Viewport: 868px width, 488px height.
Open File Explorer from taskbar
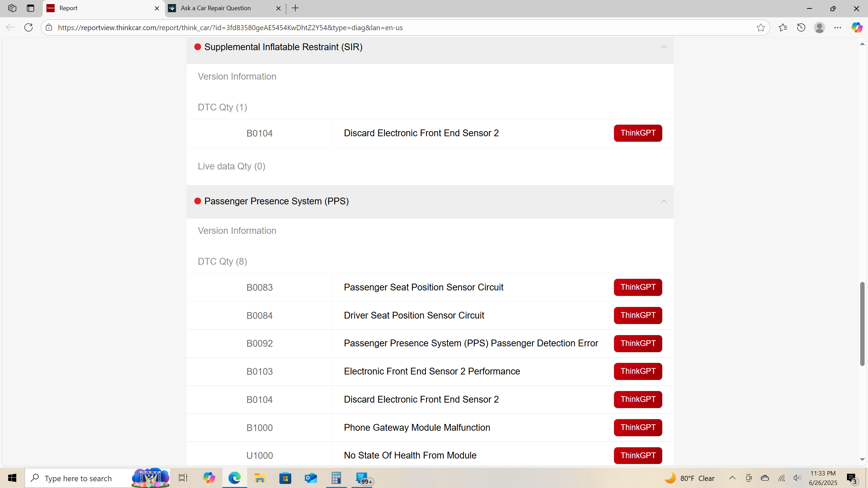pos(260,478)
